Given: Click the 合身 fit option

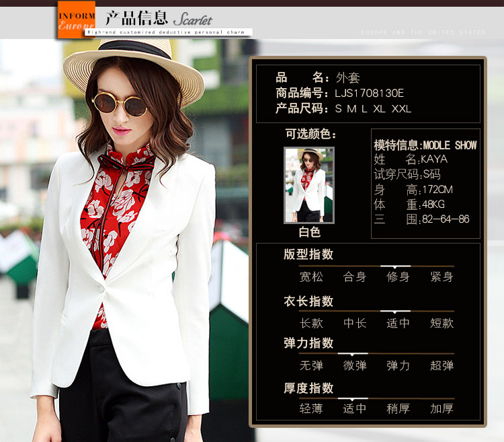Looking at the screenshot, I should pos(355,277).
